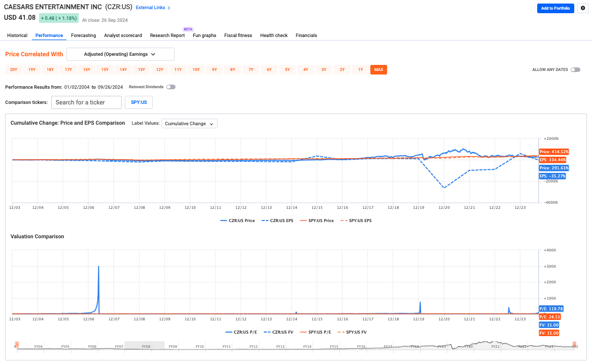Remove the SPY:US comparison ticker chip

pyautogui.click(x=138, y=102)
